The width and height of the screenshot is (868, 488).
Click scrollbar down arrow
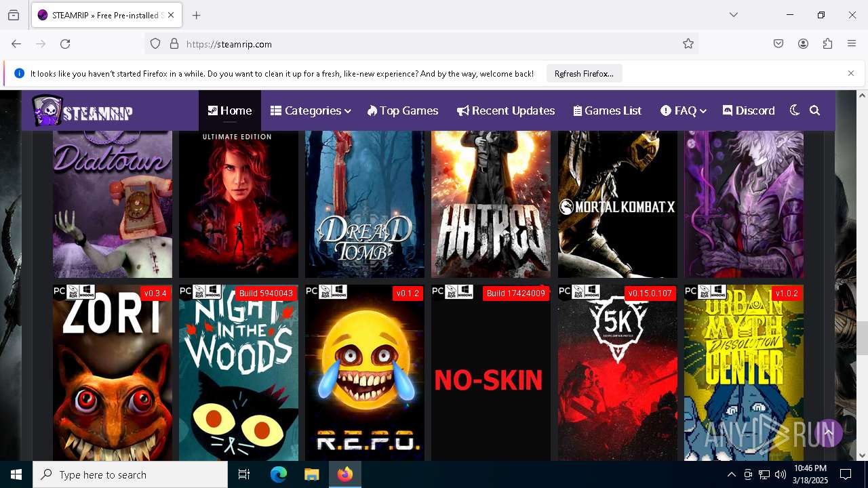pyautogui.click(x=862, y=455)
